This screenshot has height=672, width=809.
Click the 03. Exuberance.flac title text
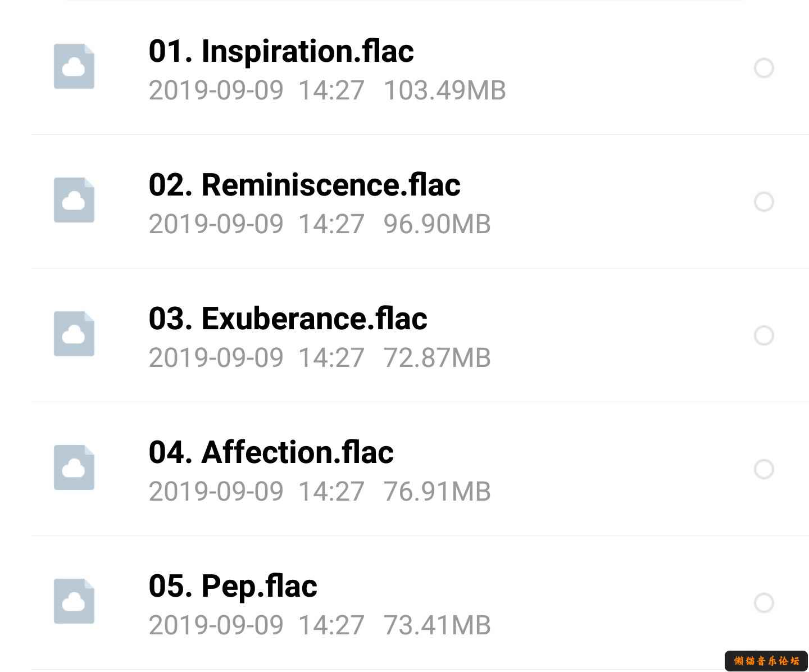[288, 319]
